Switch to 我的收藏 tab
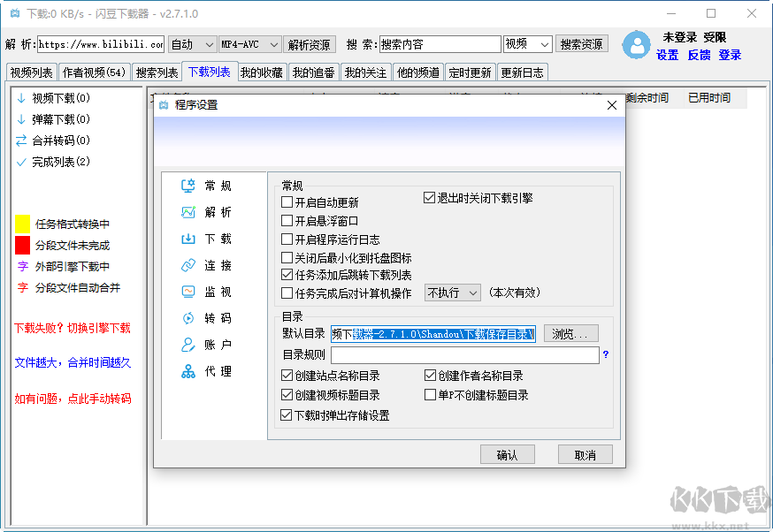This screenshot has height=532, width=773. click(261, 72)
